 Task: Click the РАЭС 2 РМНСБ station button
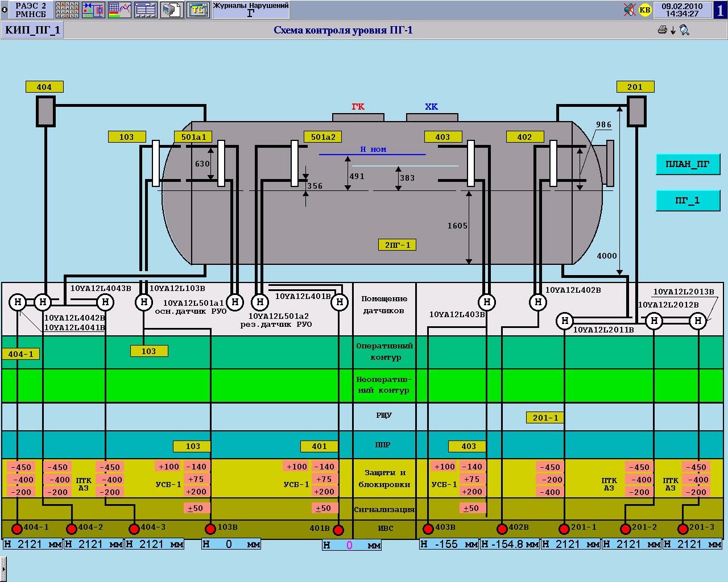tap(31, 10)
